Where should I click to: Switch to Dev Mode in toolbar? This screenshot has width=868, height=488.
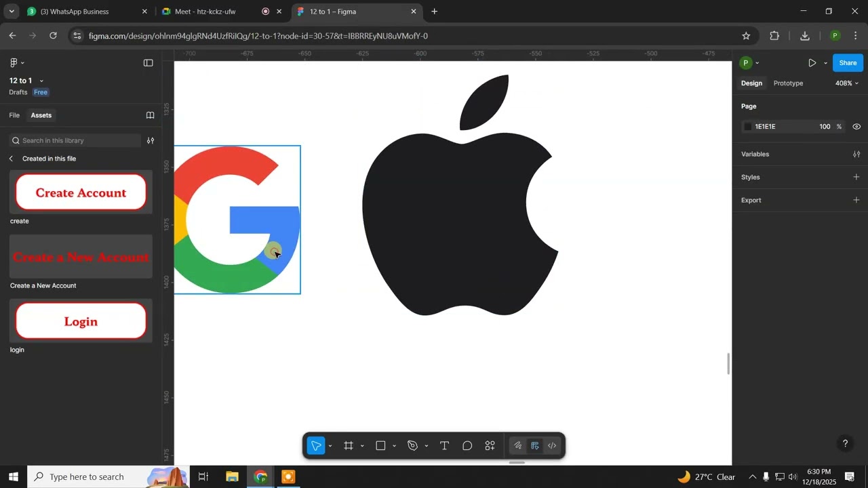(x=552, y=445)
